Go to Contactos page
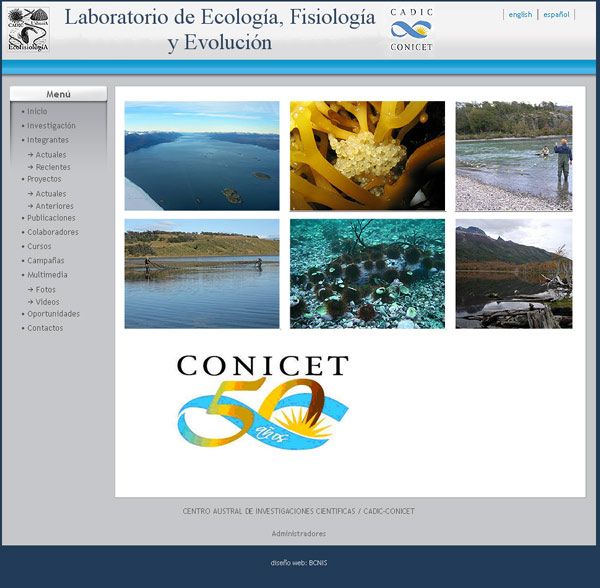 [x=45, y=328]
